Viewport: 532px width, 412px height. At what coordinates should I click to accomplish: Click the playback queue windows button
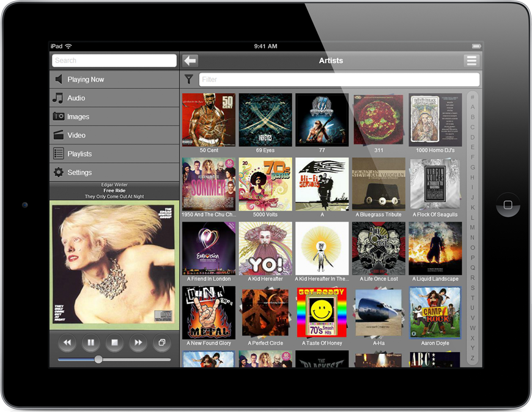[x=162, y=342]
